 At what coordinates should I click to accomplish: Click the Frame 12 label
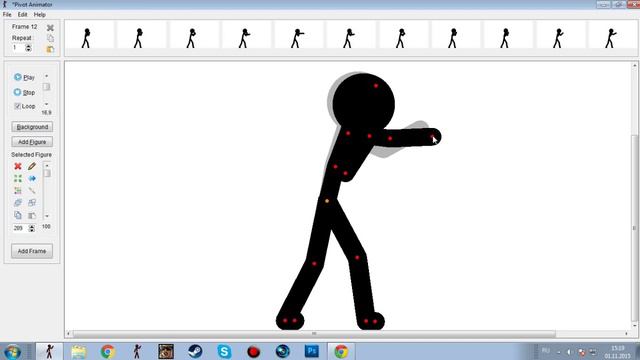click(24, 27)
